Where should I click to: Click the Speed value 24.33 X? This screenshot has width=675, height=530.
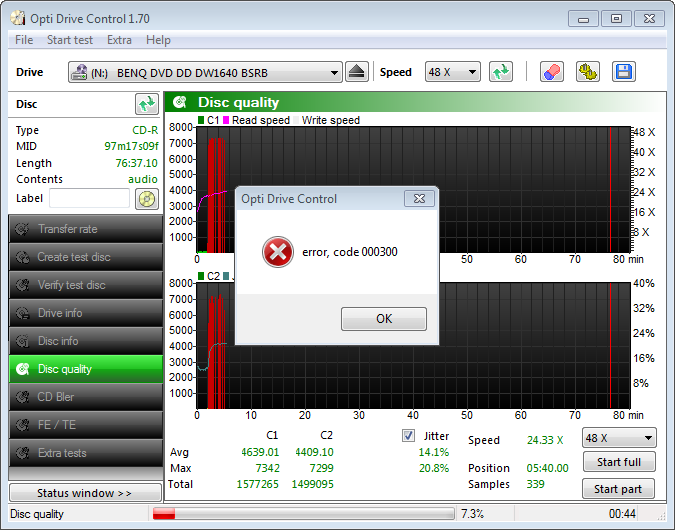(x=545, y=440)
